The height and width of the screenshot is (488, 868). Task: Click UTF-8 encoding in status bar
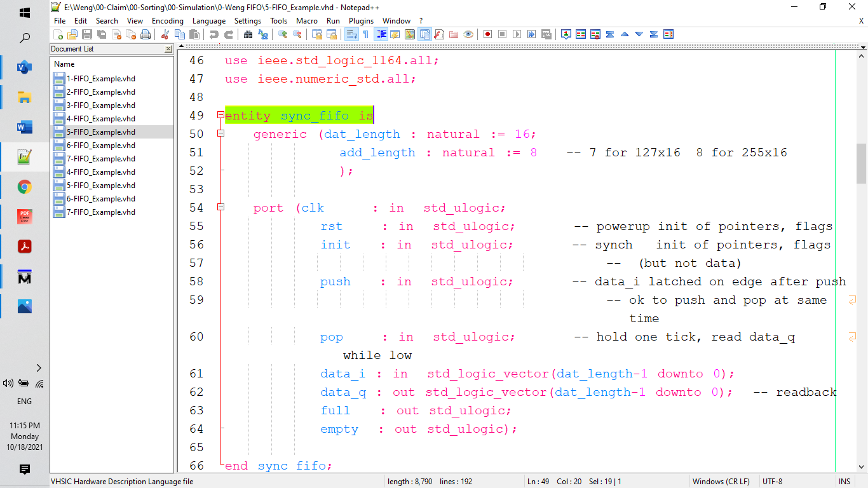tap(773, 482)
